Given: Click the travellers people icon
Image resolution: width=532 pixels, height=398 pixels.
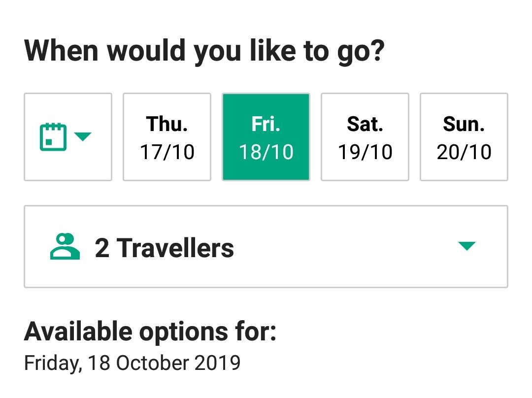Looking at the screenshot, I should [x=65, y=247].
